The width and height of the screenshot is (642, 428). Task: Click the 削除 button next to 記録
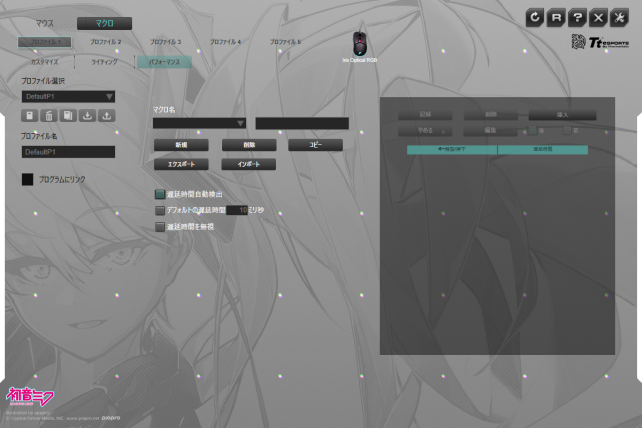pos(491,115)
